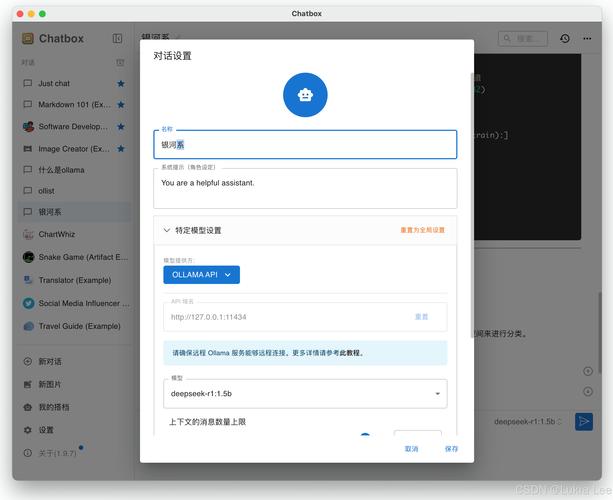The image size is (613, 500).
Task: Open the Translator (Example) conversation
Action: click(x=74, y=280)
